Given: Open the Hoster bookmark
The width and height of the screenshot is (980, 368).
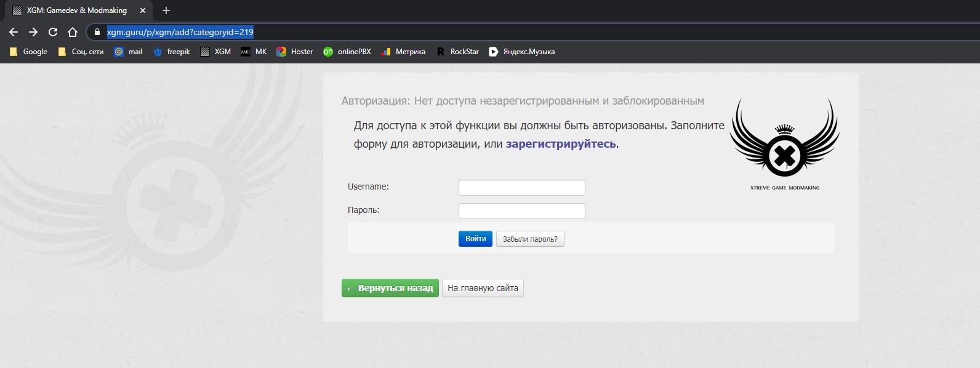Looking at the screenshot, I should click(295, 52).
